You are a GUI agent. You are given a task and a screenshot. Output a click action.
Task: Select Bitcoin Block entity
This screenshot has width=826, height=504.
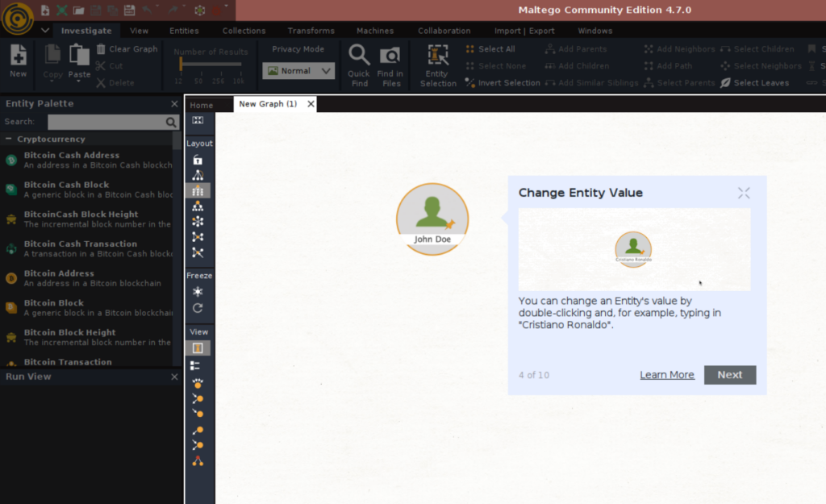(87, 307)
